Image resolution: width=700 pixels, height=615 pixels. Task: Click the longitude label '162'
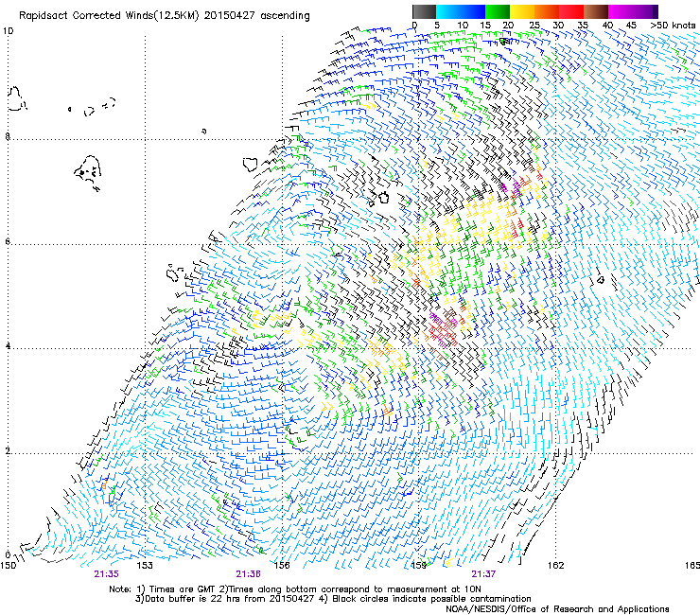click(556, 566)
